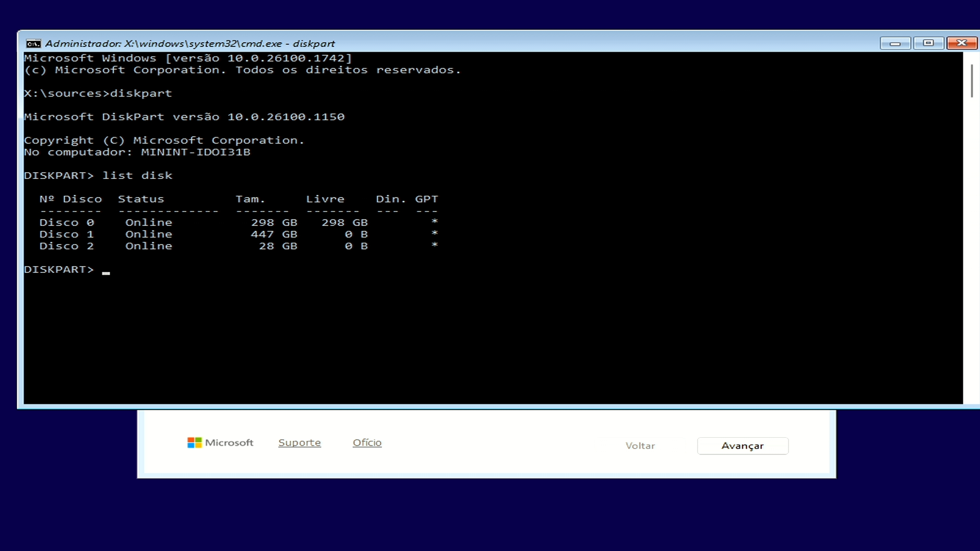This screenshot has height=551, width=980.
Task: Click the blinking cursor at the DISKPART prompt
Action: pos(106,272)
